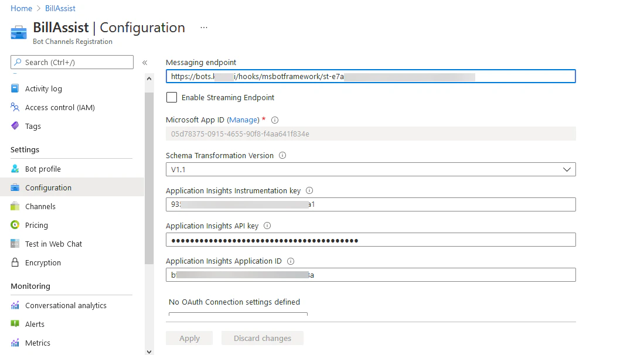Screen dimensions: 644x355
Task: Click the Monitoring section heading
Action: click(x=30, y=286)
